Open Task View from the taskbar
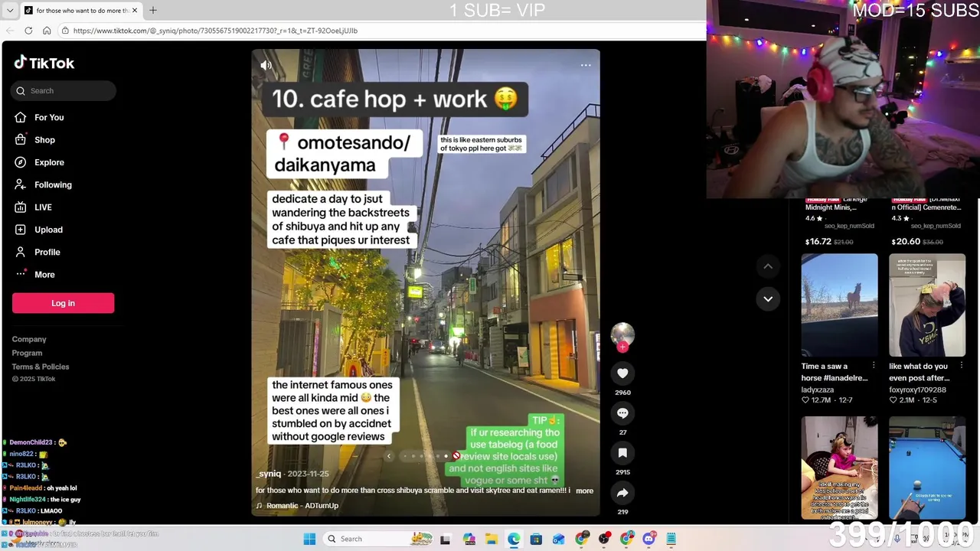The image size is (980, 551). coord(445,539)
